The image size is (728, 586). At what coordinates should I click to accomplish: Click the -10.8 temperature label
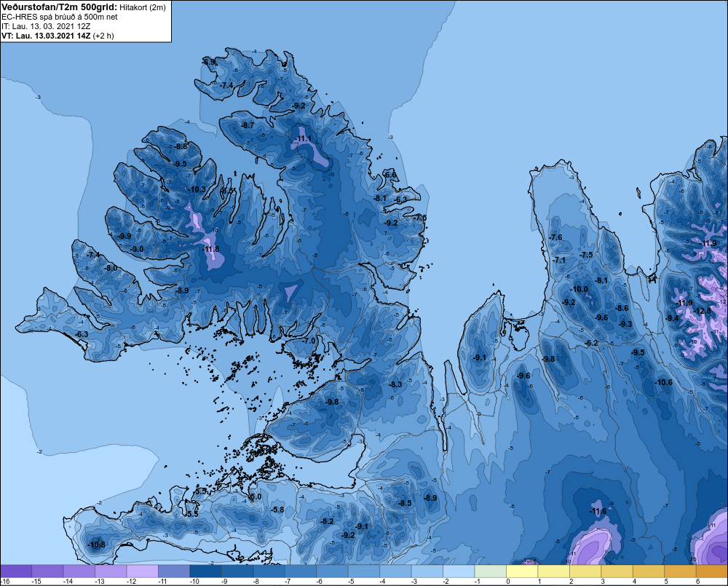(x=97, y=545)
